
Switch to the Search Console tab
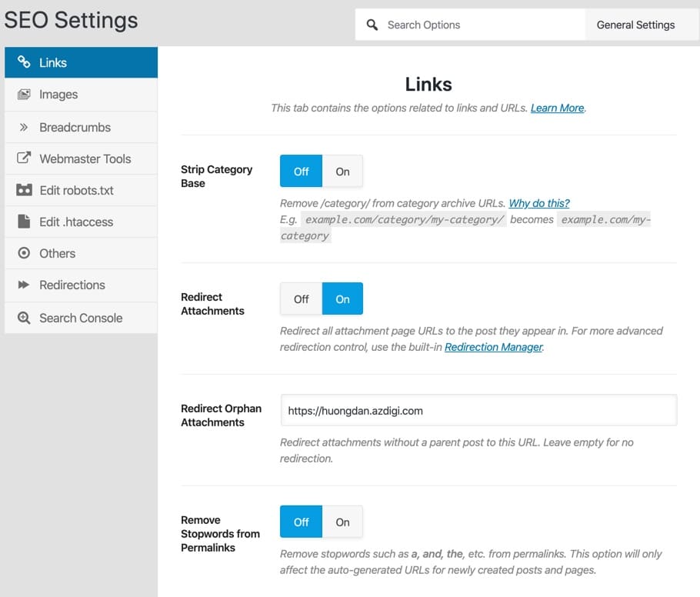[81, 318]
